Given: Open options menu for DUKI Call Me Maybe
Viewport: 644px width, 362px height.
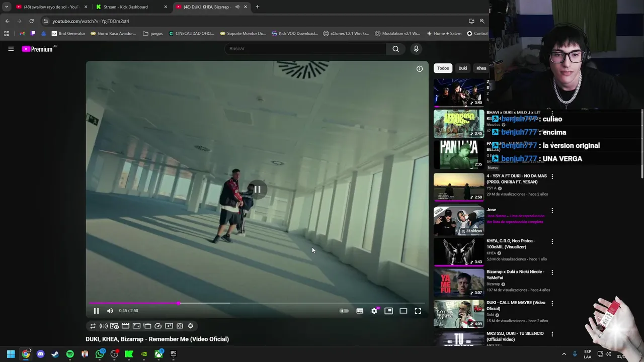Looking at the screenshot, I should [552, 303].
